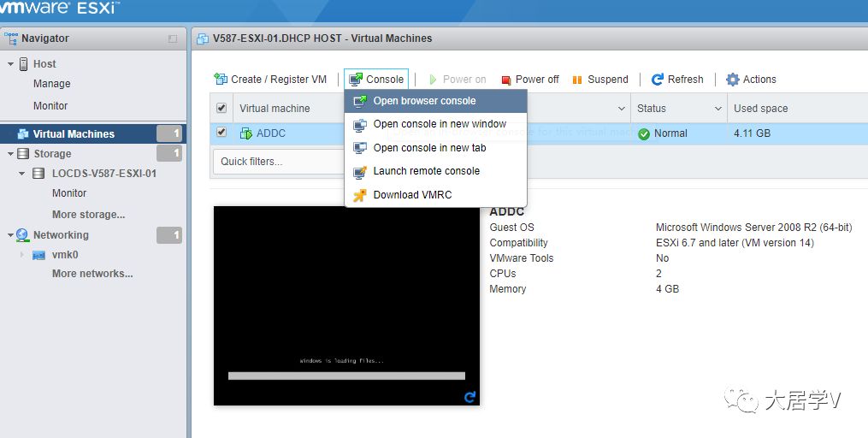Screen dimensions: 868x438
Task: Open the Quick filters dropdown
Action: point(279,162)
